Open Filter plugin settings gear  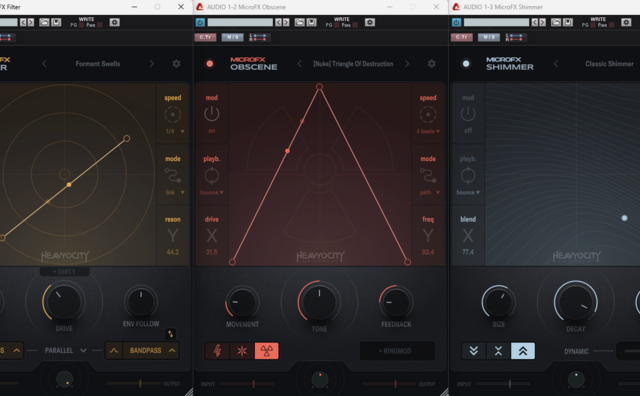[x=176, y=64]
